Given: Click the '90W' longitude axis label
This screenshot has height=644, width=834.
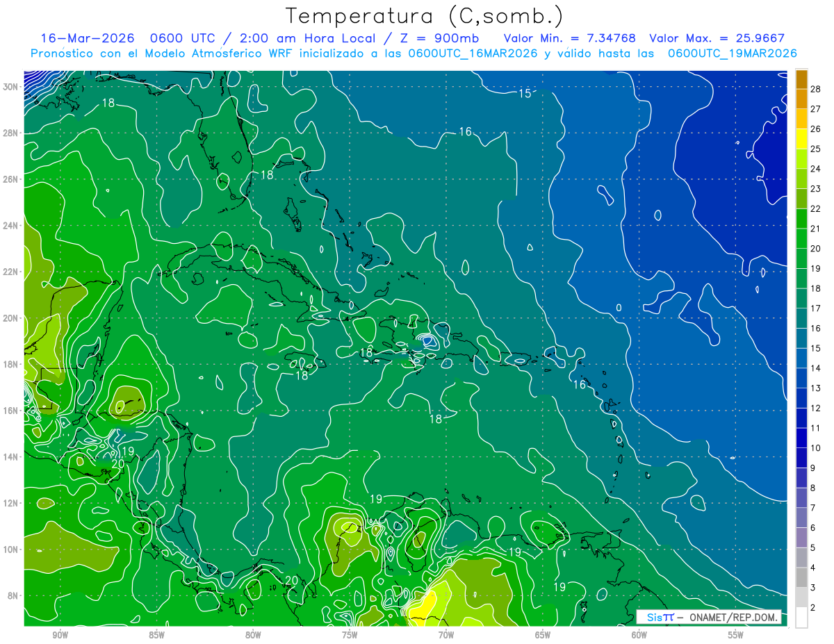Looking at the screenshot, I should (60, 635).
